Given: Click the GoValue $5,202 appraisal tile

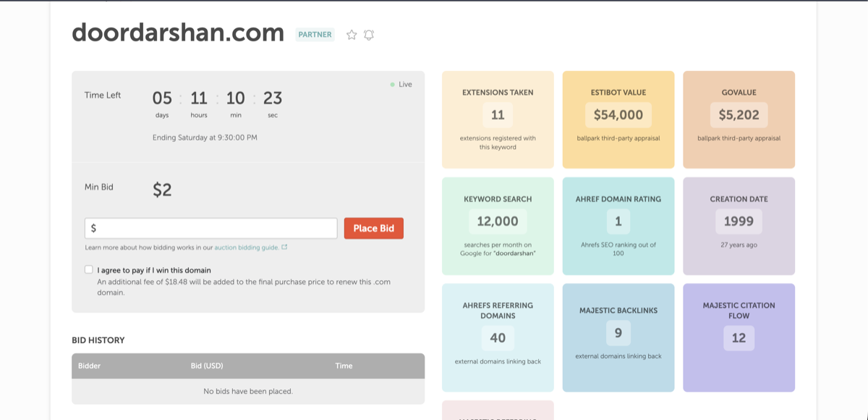Looking at the screenshot, I should [x=739, y=119].
